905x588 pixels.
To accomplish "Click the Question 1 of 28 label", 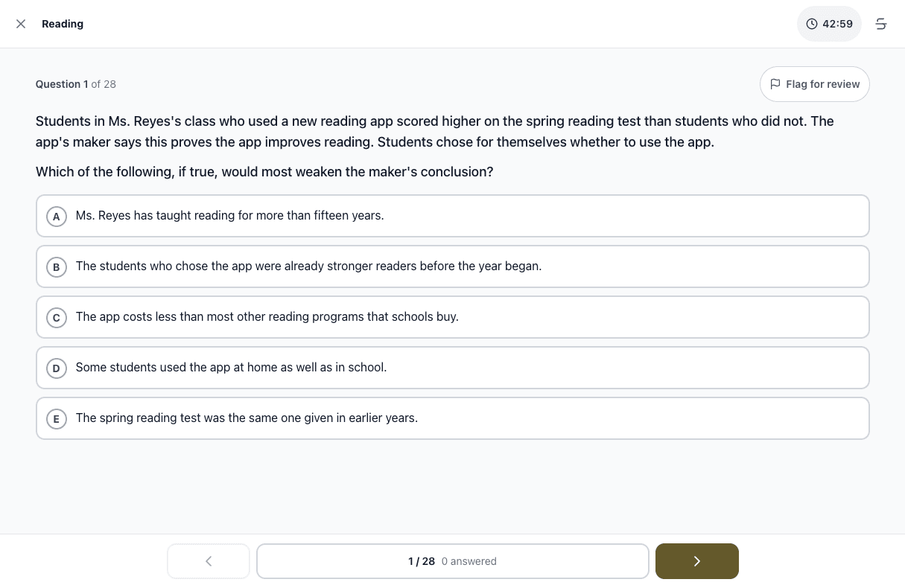I will tap(76, 84).
